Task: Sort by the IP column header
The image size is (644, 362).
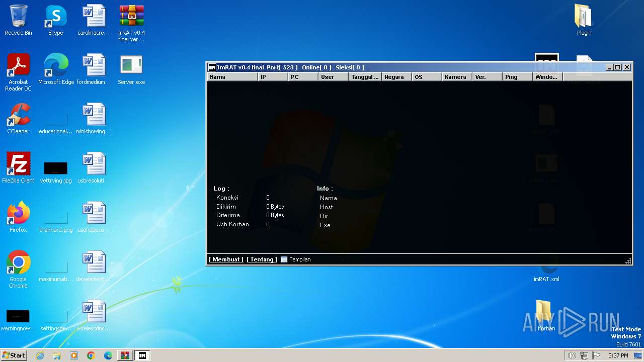Action: click(x=273, y=77)
